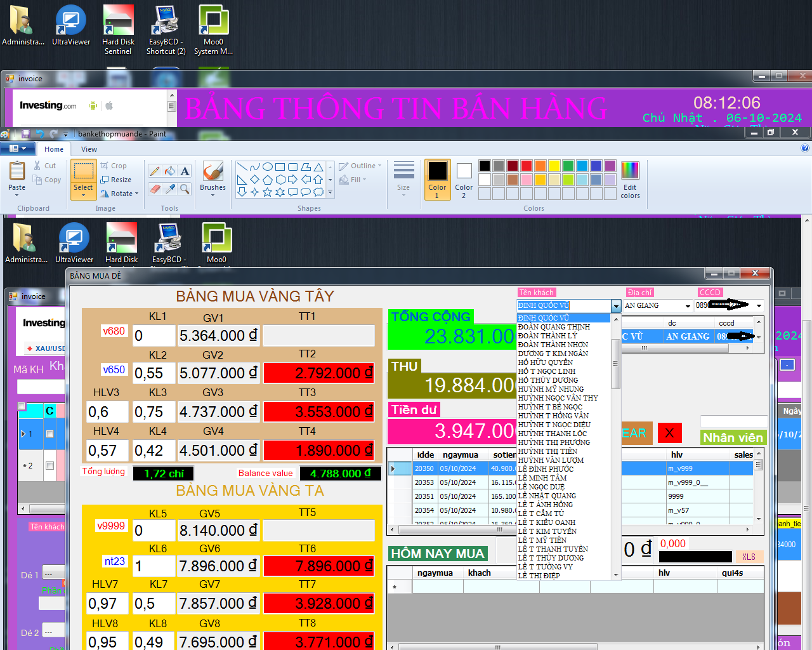Click the Resize button
Viewport: 812px width, 650px height.
[x=116, y=180]
